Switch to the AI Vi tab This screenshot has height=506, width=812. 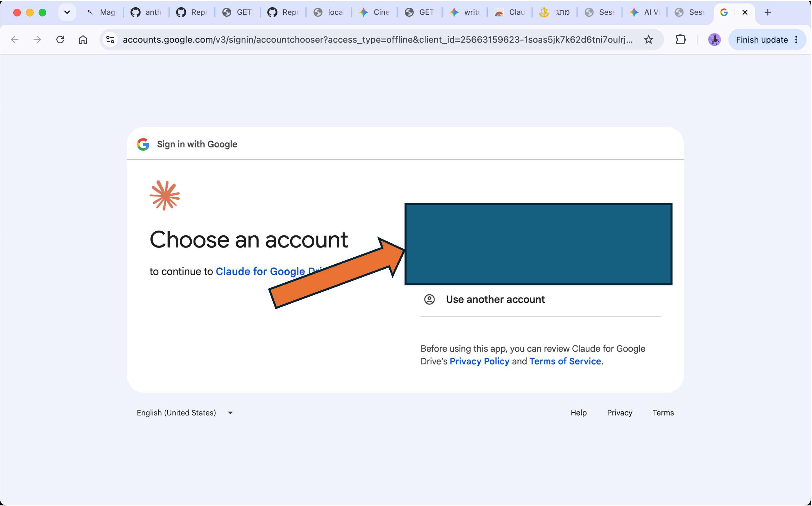click(x=645, y=12)
